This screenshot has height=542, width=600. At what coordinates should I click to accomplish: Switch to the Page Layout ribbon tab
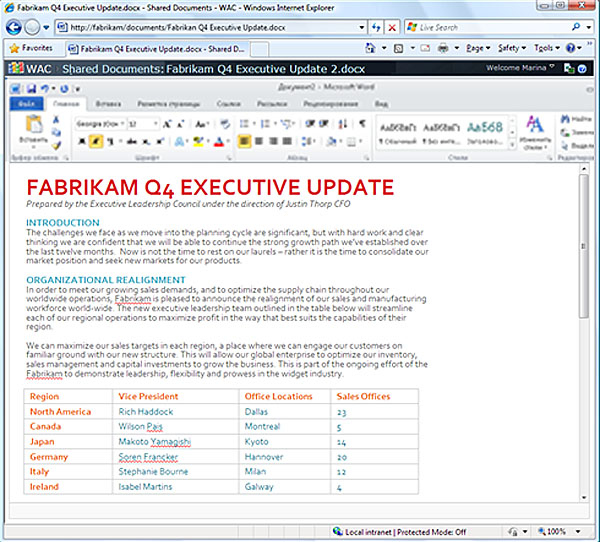pos(169,104)
